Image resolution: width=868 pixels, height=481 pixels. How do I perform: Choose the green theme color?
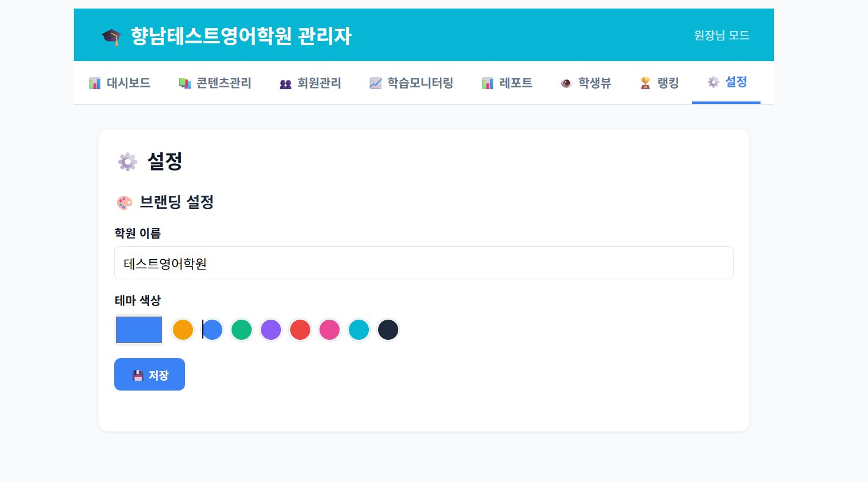click(241, 330)
